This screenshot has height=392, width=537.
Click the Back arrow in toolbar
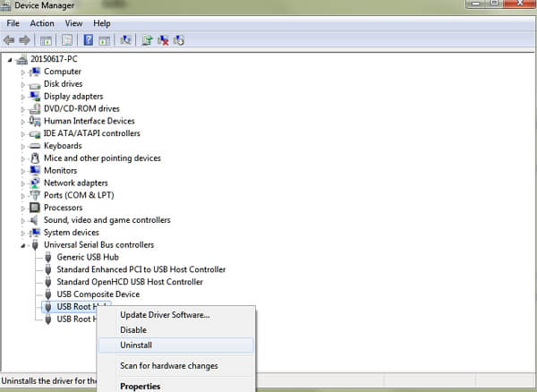[x=9, y=40]
